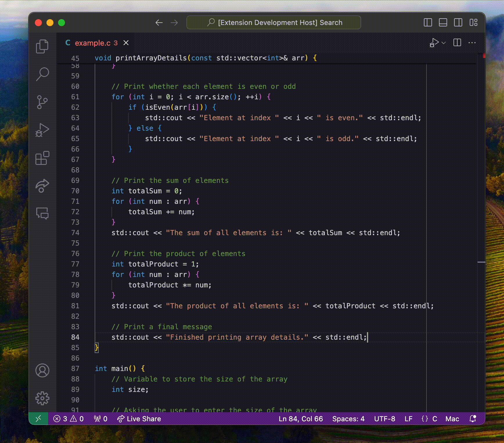Start a Live Share session
The width and height of the screenshot is (504, 443).
[139, 419]
